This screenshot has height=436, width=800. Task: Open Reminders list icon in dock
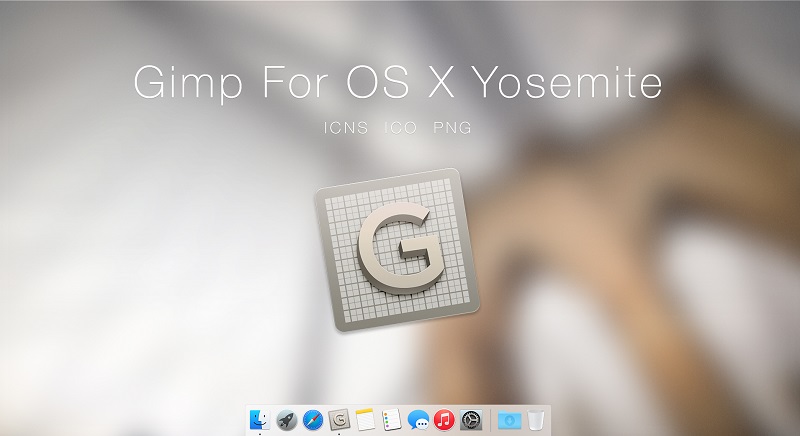[x=392, y=420]
